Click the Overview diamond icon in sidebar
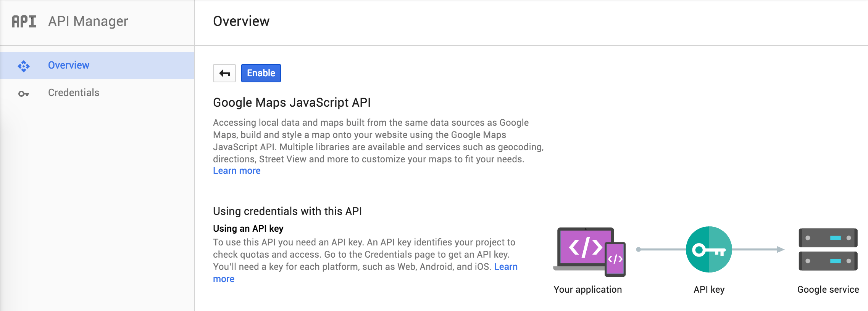 [24, 66]
